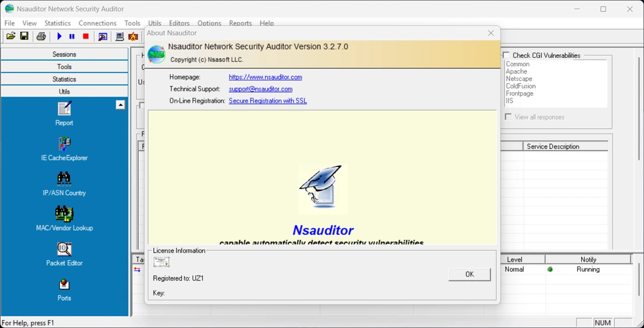Open the Connections menu
644x328 pixels.
point(98,23)
